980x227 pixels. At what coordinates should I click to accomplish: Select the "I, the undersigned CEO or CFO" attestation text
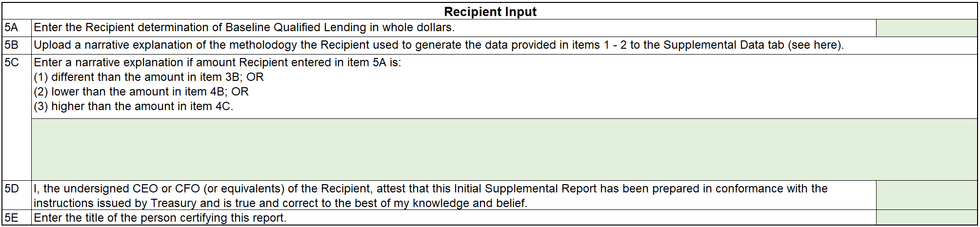[430, 189]
